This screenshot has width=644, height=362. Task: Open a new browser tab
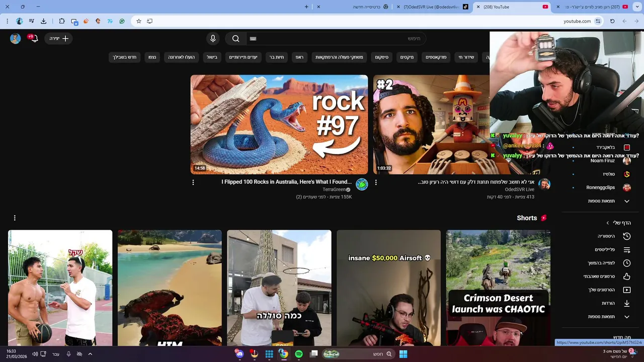click(x=306, y=7)
